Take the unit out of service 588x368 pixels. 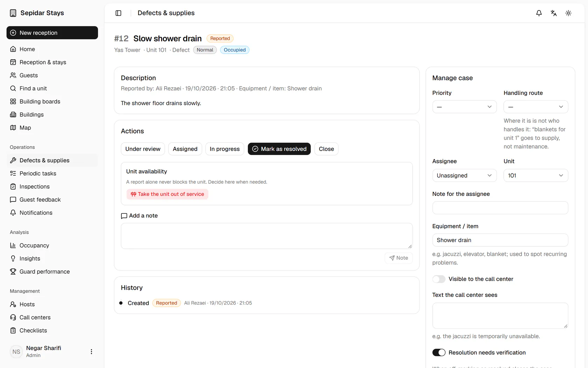point(167,194)
